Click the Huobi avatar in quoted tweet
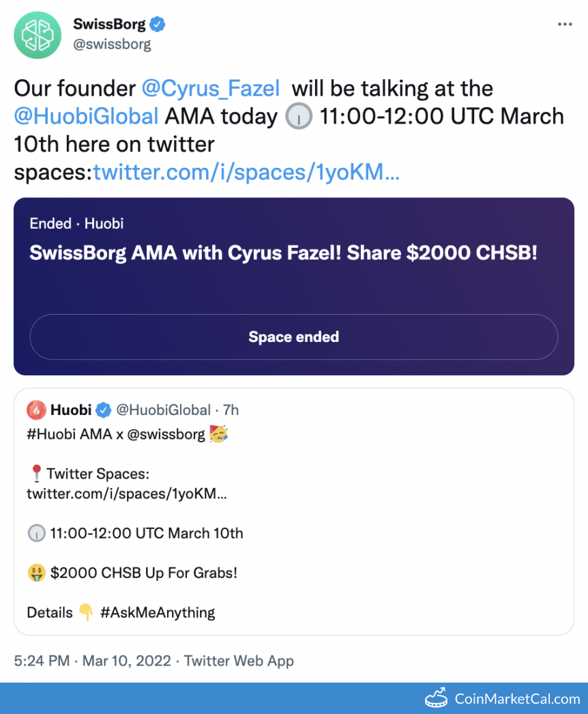This screenshot has height=714, width=588. (36, 410)
